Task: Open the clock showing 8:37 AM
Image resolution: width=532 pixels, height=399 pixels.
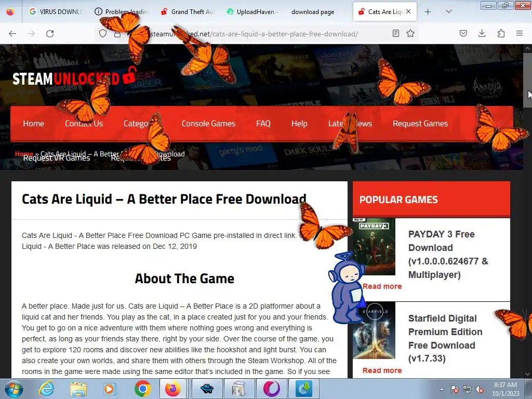Action: 506,389
